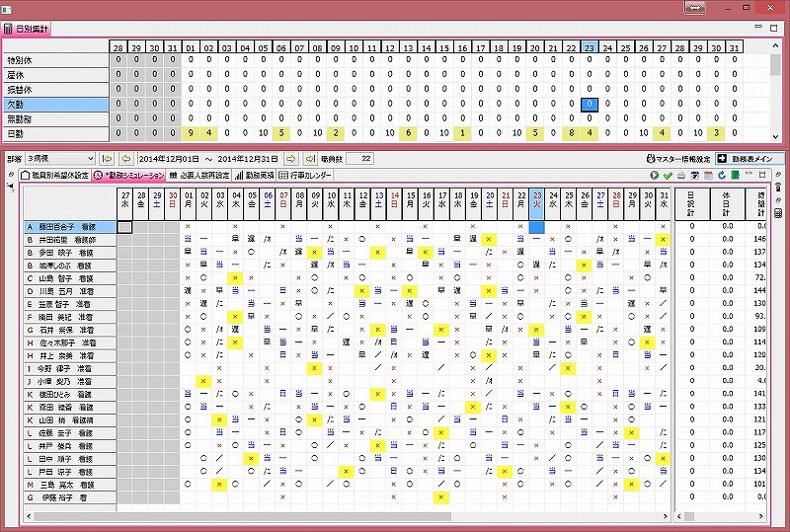This screenshot has height=532, width=790.
Task: Select the 欠勤 row header in daily totals
Action: [56, 105]
